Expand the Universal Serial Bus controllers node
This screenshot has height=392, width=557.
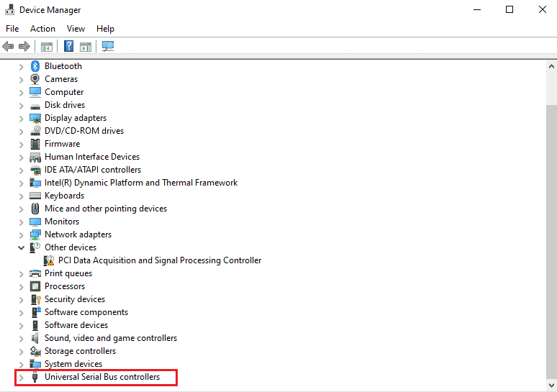pyautogui.click(x=21, y=378)
